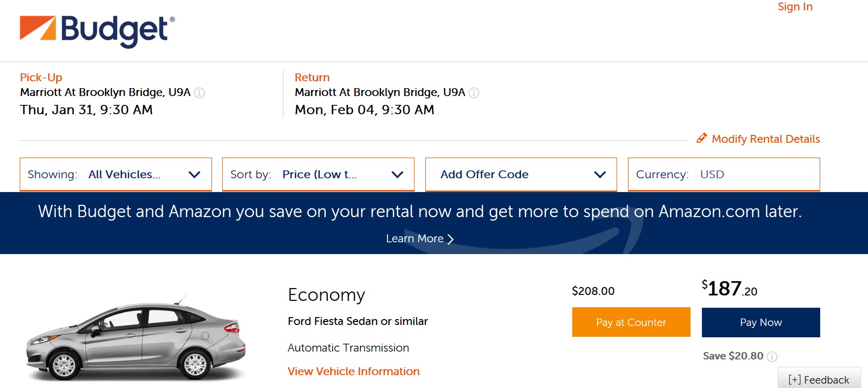This screenshot has width=868, height=388.
Task: Click Pay Now for $187.20
Action: point(761,322)
